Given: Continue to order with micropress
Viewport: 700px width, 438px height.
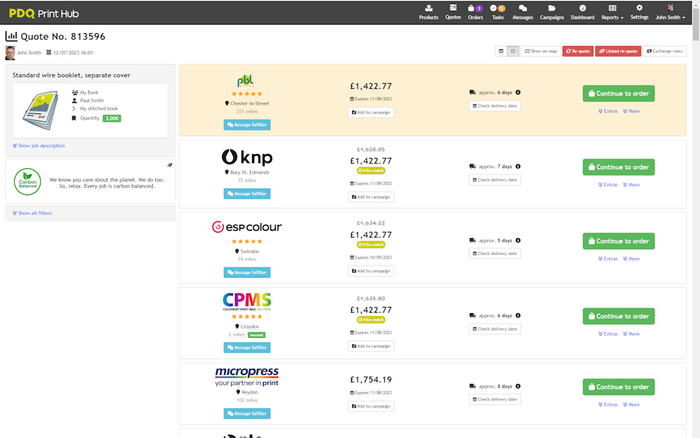Looking at the screenshot, I should (618, 387).
